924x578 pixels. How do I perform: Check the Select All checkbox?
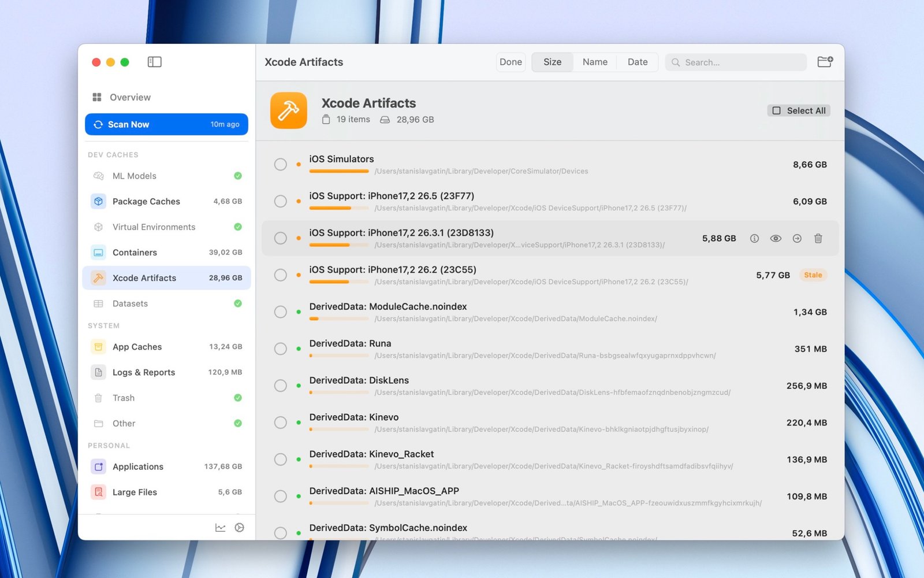pos(777,110)
